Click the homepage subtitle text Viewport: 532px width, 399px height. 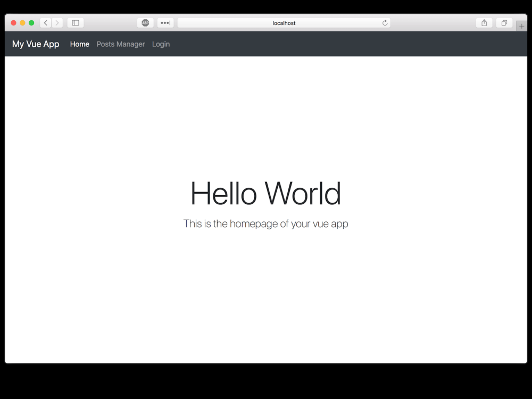click(x=265, y=223)
